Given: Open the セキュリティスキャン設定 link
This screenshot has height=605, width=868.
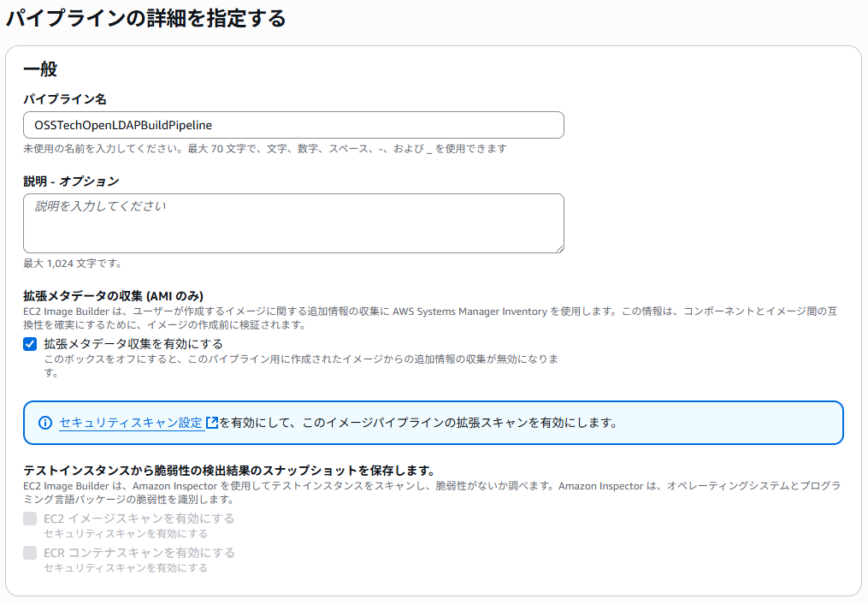Looking at the screenshot, I should click(131, 423).
